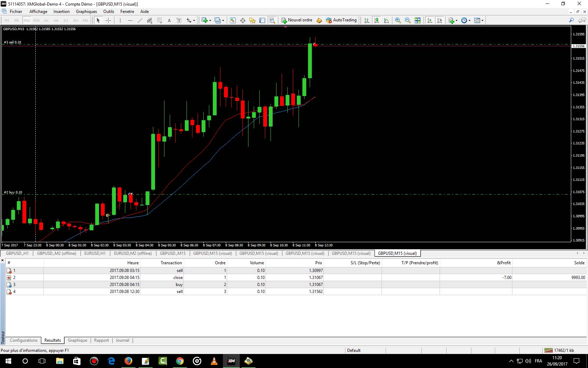Click the zoom in magnifier icon
This screenshot has height=368, width=588.
pyautogui.click(x=398, y=20)
